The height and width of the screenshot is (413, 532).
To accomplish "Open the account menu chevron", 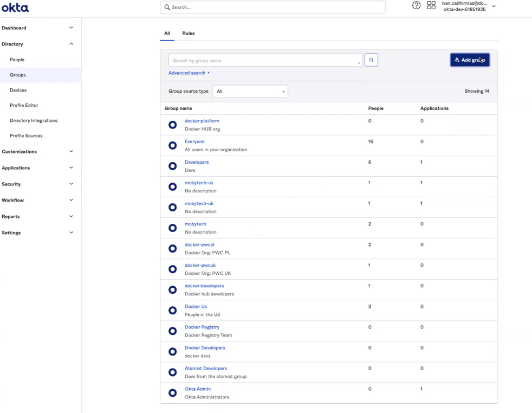I will click(494, 6).
